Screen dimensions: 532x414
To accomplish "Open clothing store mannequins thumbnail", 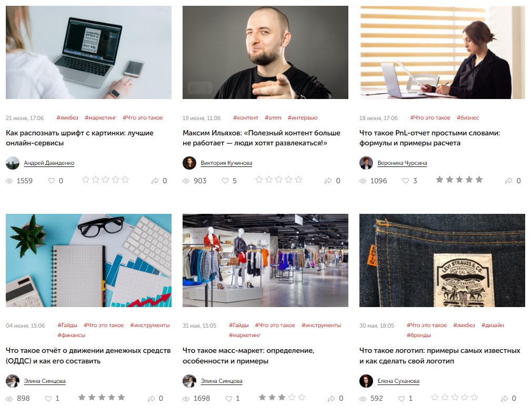I will tap(265, 261).
